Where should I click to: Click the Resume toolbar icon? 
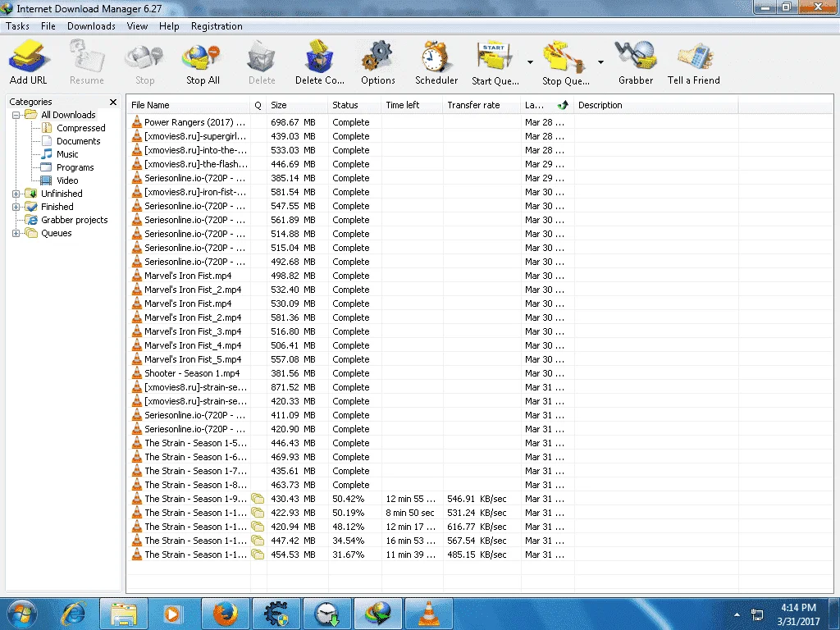pos(87,62)
